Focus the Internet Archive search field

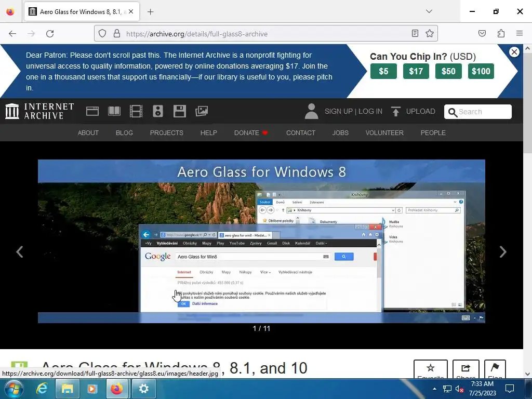point(478,112)
